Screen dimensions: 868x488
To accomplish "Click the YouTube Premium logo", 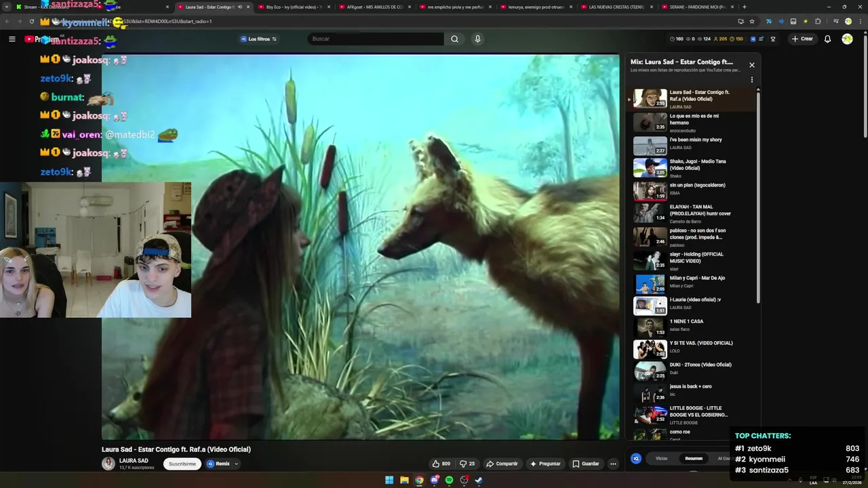I will point(42,39).
